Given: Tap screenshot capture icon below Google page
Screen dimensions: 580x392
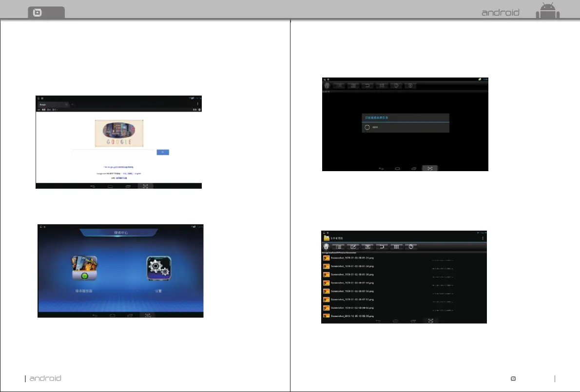Looking at the screenshot, I should click(x=146, y=187).
